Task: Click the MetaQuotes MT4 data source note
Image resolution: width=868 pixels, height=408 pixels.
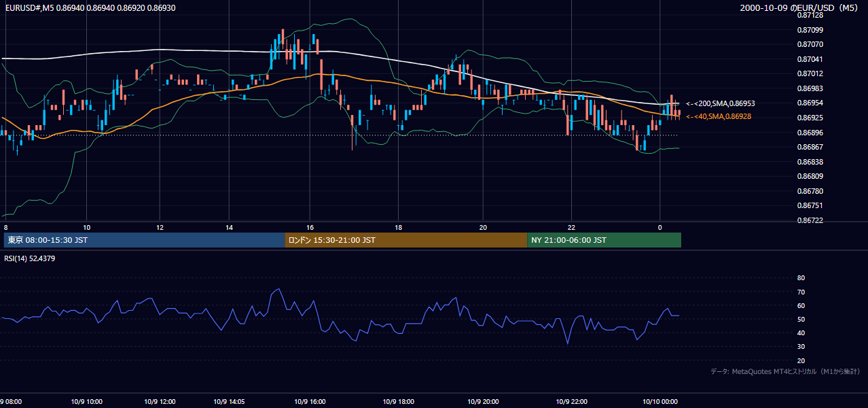Action: (x=785, y=371)
